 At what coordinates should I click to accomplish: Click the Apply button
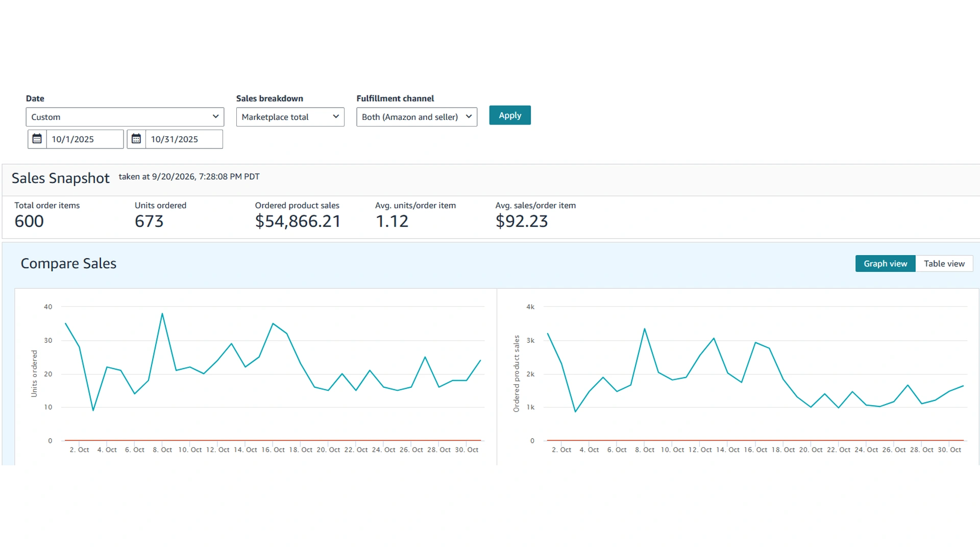tap(510, 115)
